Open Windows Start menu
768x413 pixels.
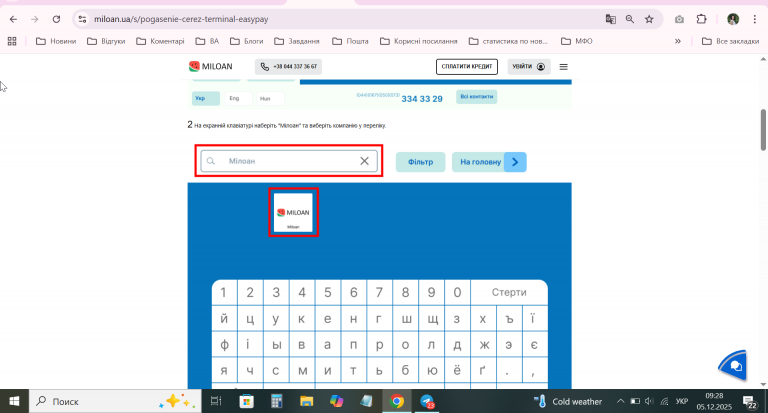click(14, 401)
